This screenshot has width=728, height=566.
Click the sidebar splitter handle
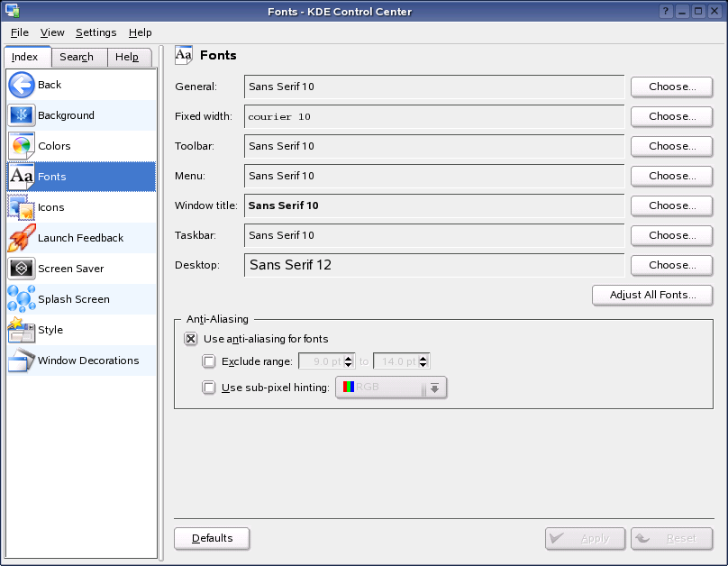161,303
